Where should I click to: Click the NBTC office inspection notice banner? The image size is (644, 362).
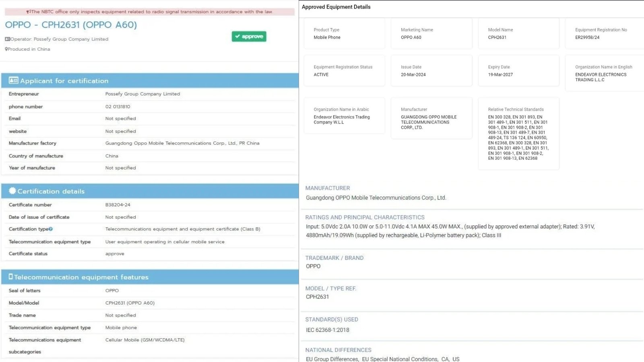pyautogui.click(x=150, y=12)
